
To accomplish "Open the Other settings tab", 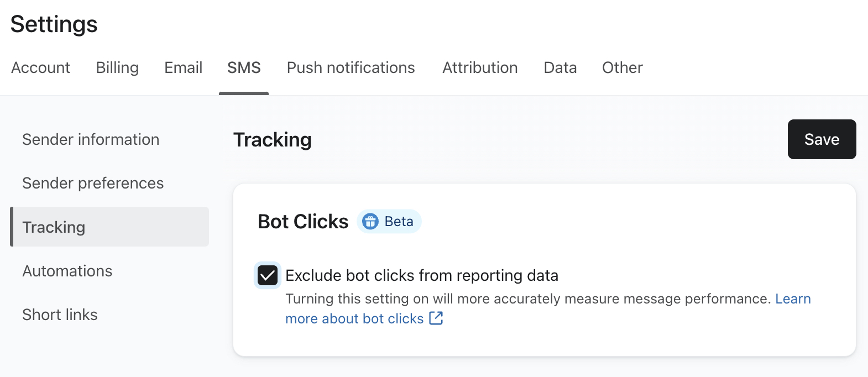I will (x=622, y=67).
